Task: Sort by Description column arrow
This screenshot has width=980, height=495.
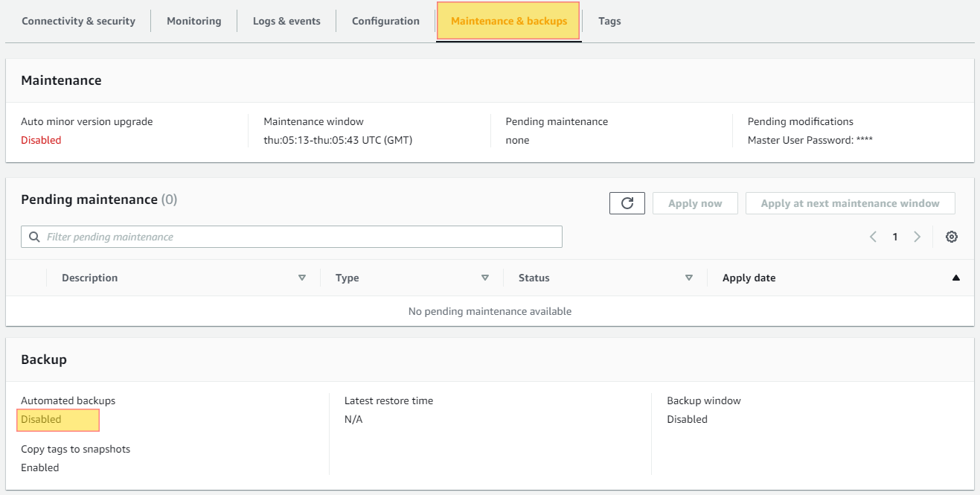Action: [x=302, y=278]
